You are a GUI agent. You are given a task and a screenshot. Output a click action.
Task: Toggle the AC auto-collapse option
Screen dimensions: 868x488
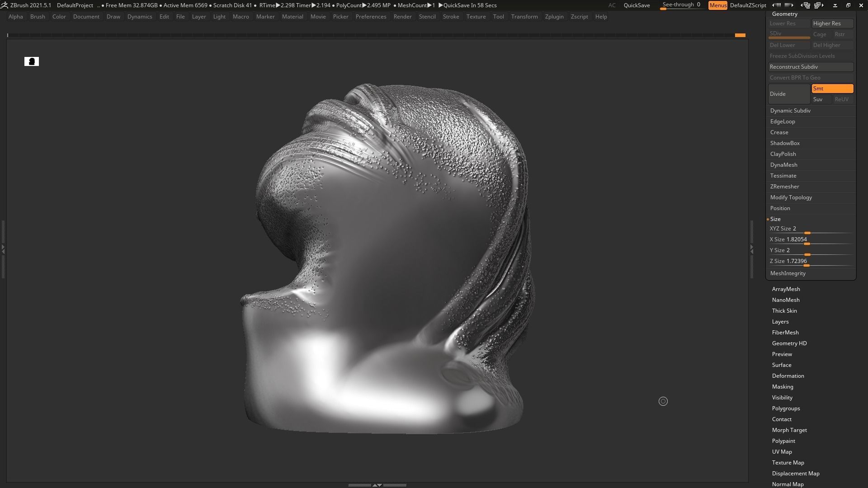pyautogui.click(x=612, y=5)
